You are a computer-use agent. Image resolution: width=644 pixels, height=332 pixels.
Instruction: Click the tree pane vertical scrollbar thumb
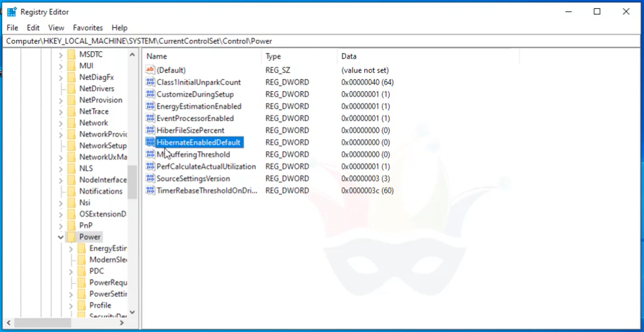point(132,182)
